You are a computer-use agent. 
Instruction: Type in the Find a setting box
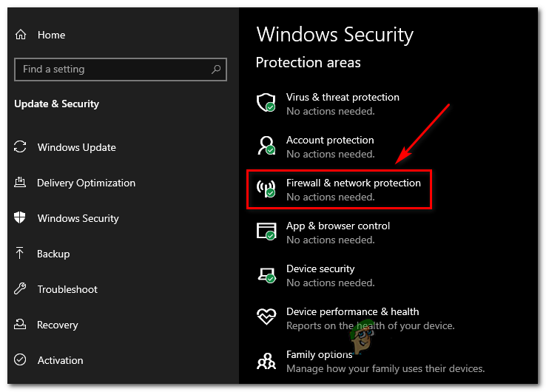click(111, 70)
